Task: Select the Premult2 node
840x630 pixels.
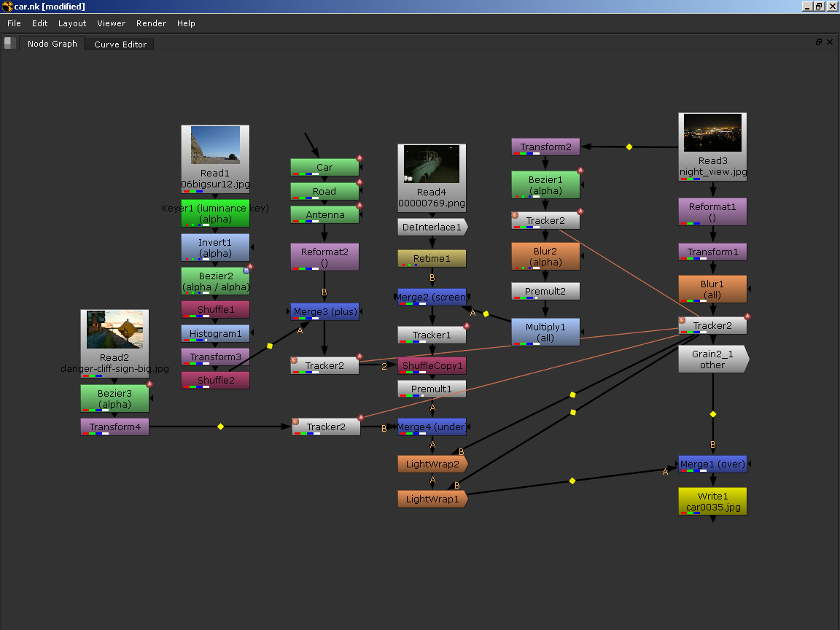Action: pyautogui.click(x=545, y=292)
